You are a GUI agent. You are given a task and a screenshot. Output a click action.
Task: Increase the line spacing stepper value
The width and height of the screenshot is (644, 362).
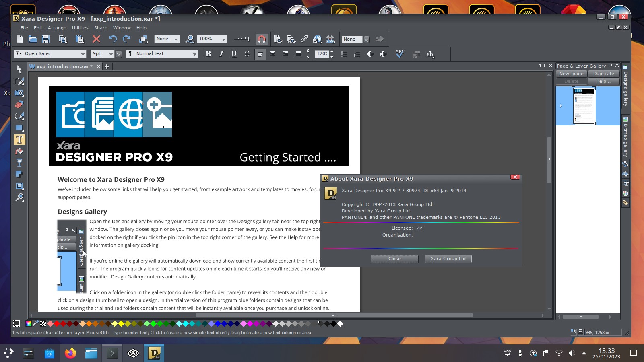coord(332,52)
